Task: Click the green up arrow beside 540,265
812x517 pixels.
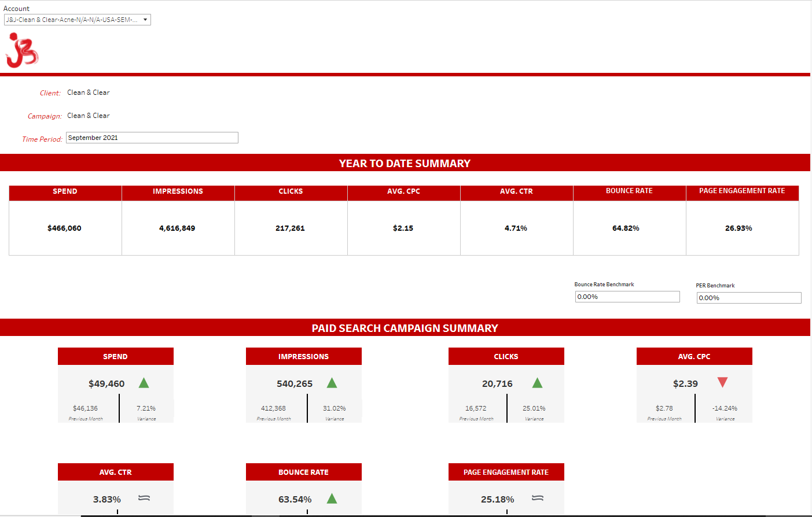Action: (x=332, y=383)
